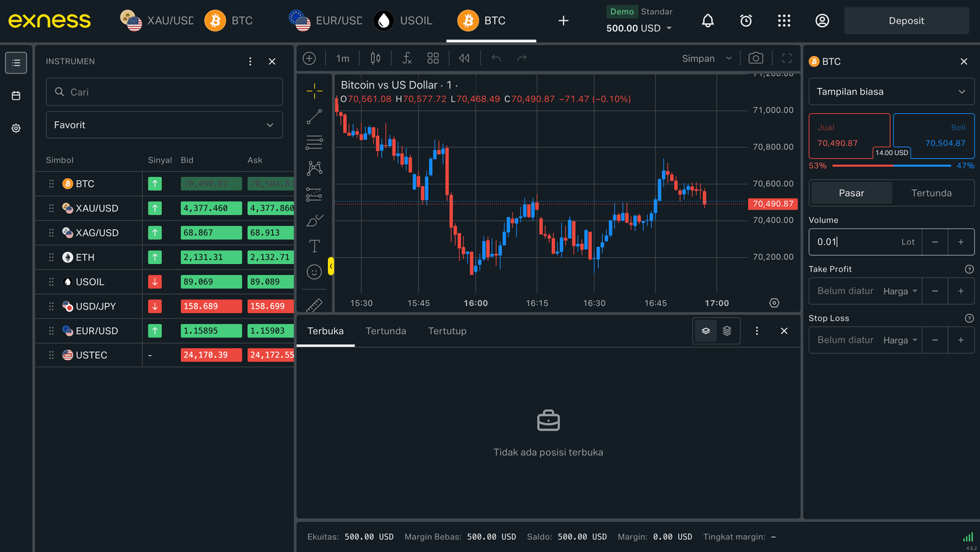Select the trend line drawing tool
This screenshot has height=552, width=980.
(314, 117)
